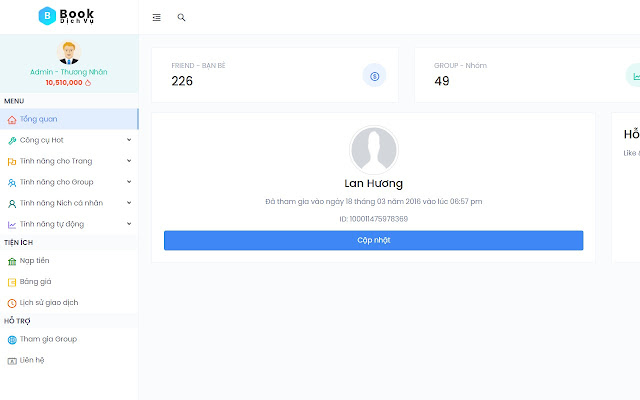Click the blue Cập nhật button
Viewport: 640px width, 400px height.
click(373, 240)
